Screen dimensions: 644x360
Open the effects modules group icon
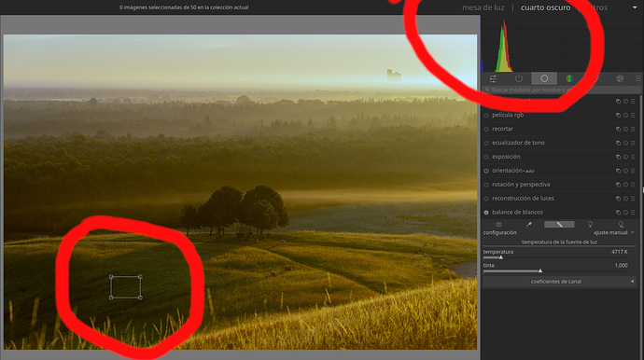tap(620, 78)
